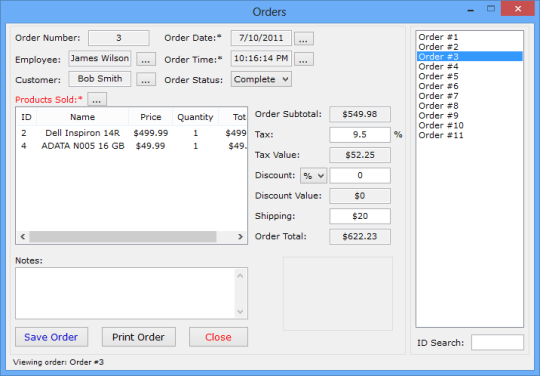
Task: Click the products table left scroll arrow
Action: pyautogui.click(x=23, y=237)
